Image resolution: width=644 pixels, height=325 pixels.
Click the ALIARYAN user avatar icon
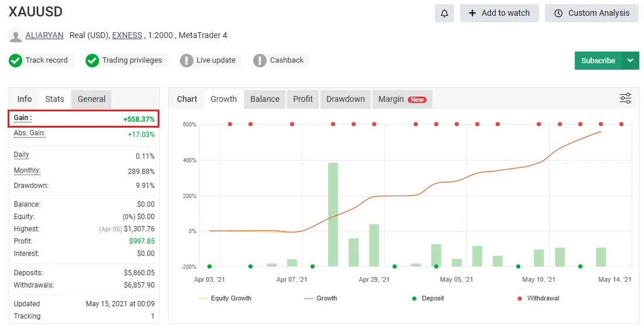pos(16,36)
